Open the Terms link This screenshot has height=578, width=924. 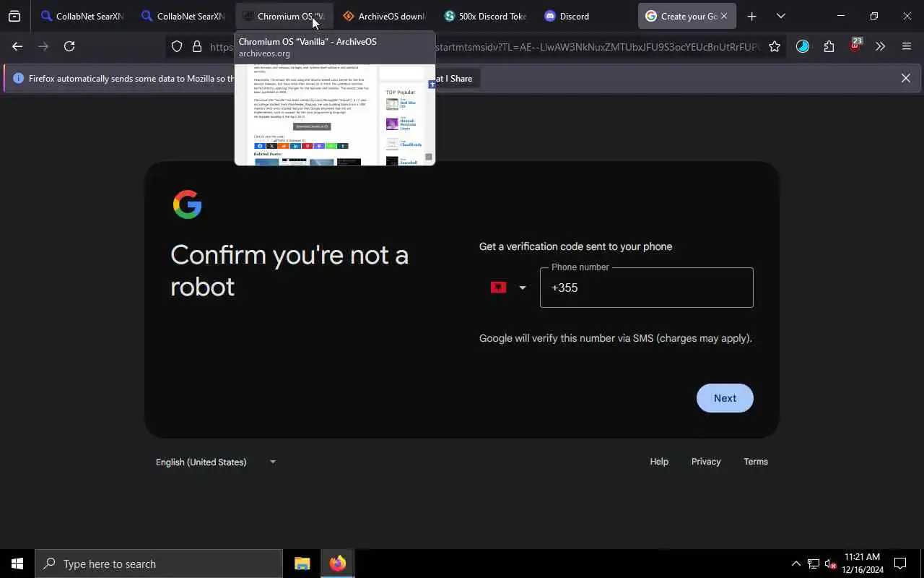tap(756, 462)
